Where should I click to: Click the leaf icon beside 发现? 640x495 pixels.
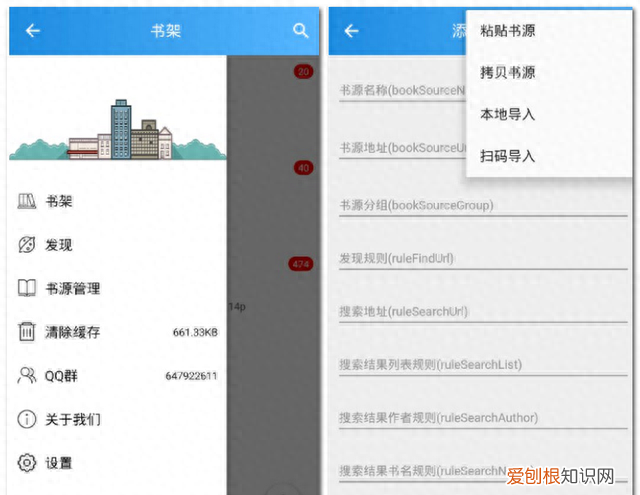click(x=27, y=245)
